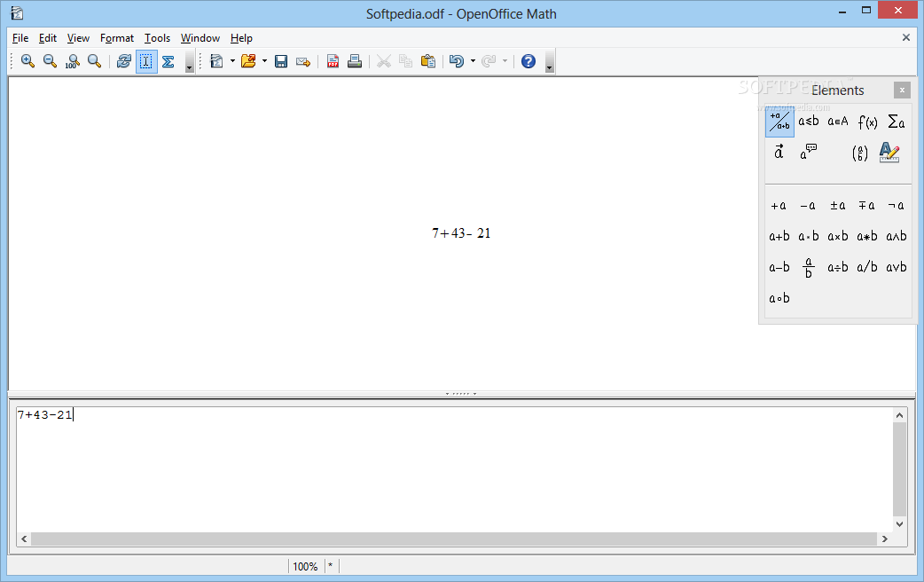Close the document with menu bar X
Viewport: 924px width, 582px height.
click(x=906, y=38)
